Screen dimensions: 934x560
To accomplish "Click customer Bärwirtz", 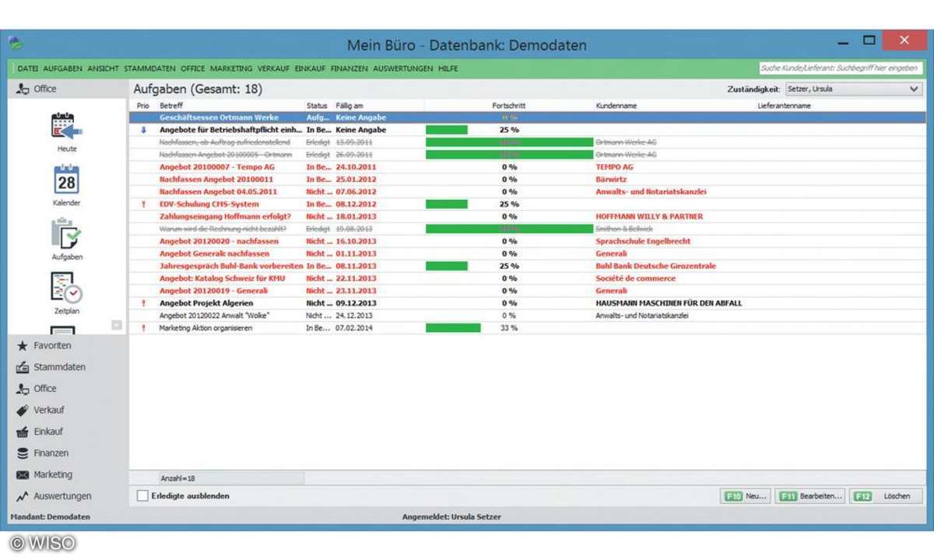I will (611, 179).
